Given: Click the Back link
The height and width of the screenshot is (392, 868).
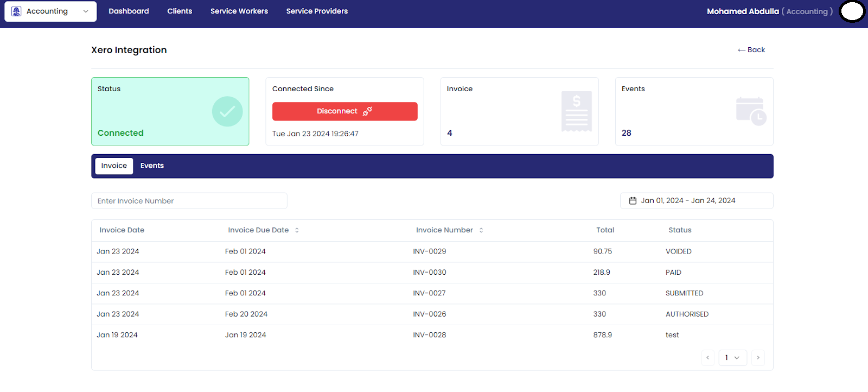Looking at the screenshot, I should [x=751, y=50].
